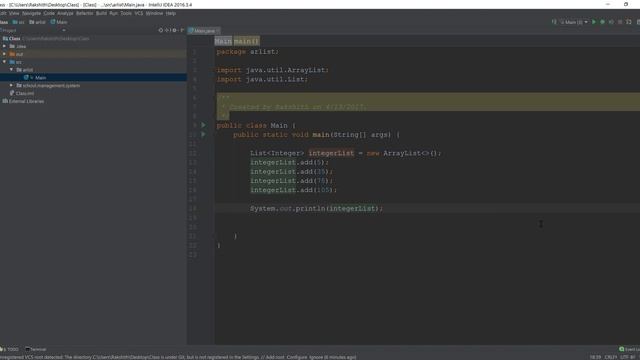Expand the .idea folder

click(4, 46)
